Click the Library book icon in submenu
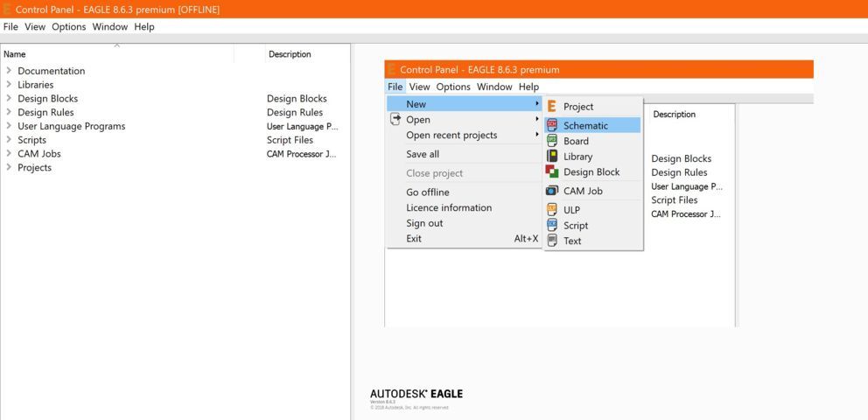868x420 pixels. [x=552, y=156]
